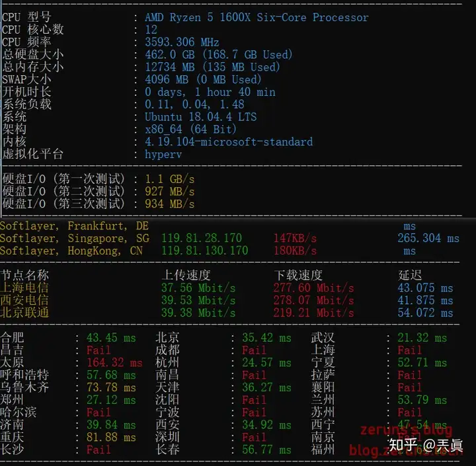The width and height of the screenshot is (476, 466).
Task: Click the node name '北京联通'
Action: 24,313
